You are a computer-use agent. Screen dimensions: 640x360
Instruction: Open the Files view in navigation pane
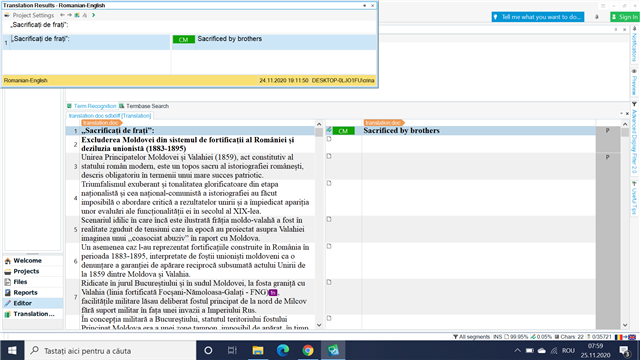pos(33,282)
